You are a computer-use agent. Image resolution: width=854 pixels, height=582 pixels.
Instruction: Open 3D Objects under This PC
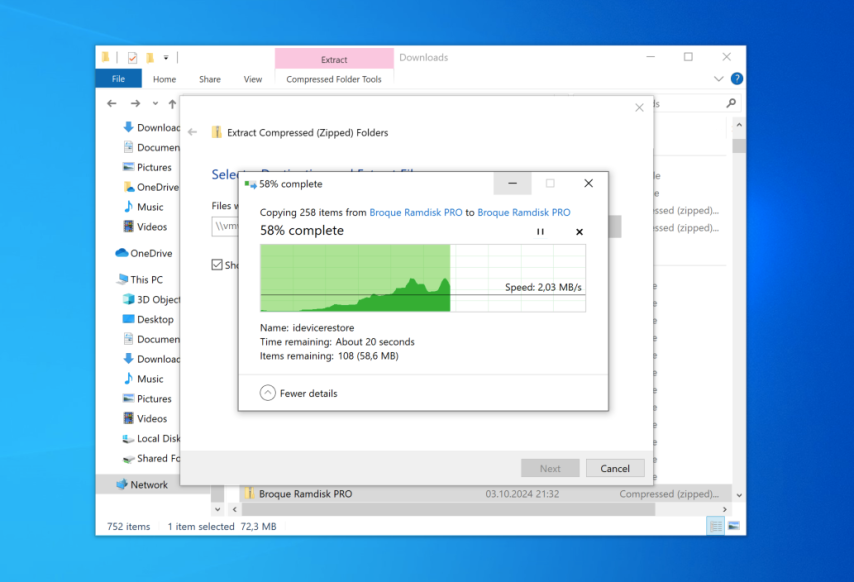[x=151, y=299]
